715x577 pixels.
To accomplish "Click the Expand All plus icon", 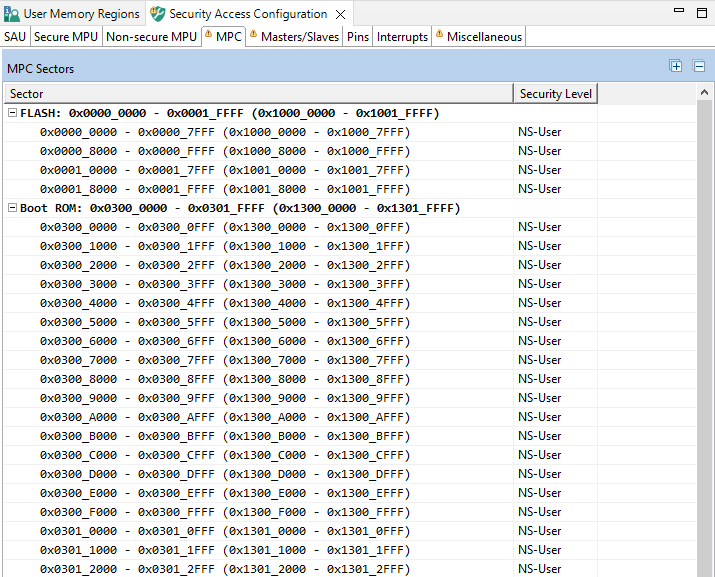I will [676, 66].
